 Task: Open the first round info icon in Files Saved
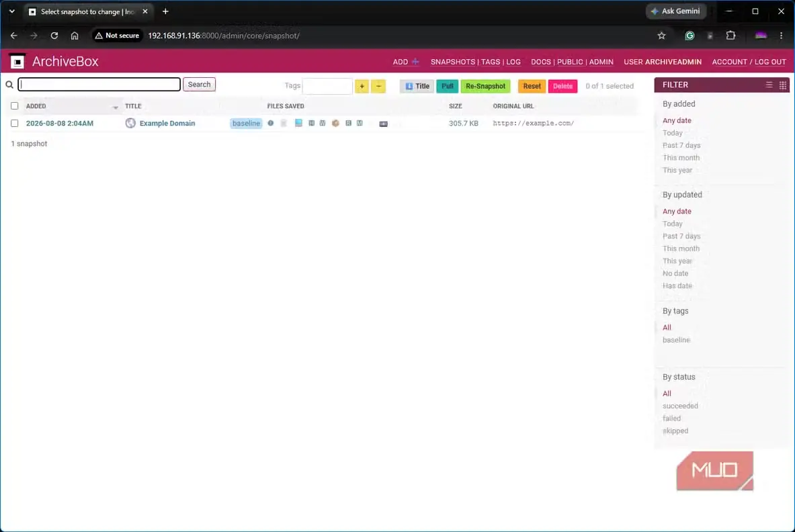(271, 123)
